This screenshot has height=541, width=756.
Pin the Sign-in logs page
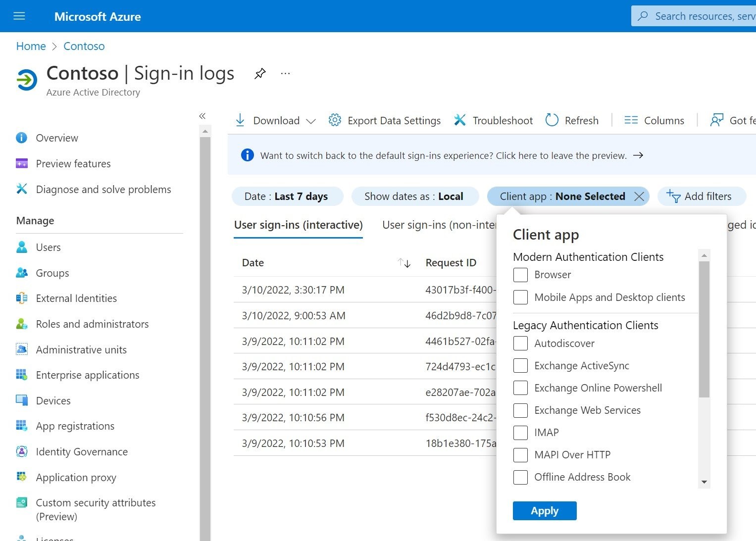point(260,73)
